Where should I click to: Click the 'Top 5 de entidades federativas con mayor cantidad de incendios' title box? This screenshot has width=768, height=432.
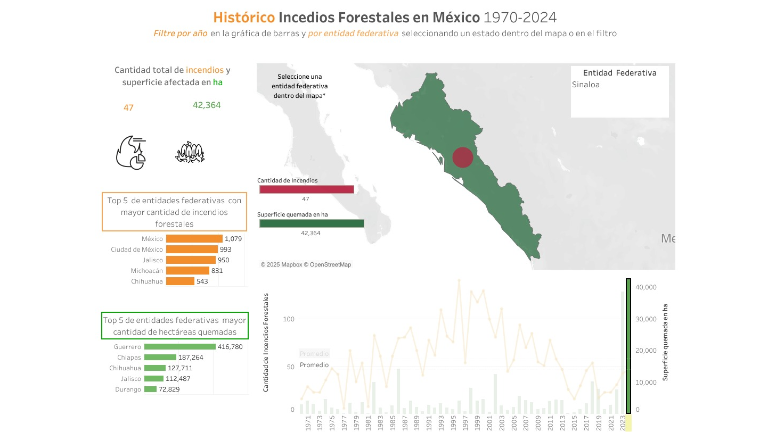coord(174,212)
